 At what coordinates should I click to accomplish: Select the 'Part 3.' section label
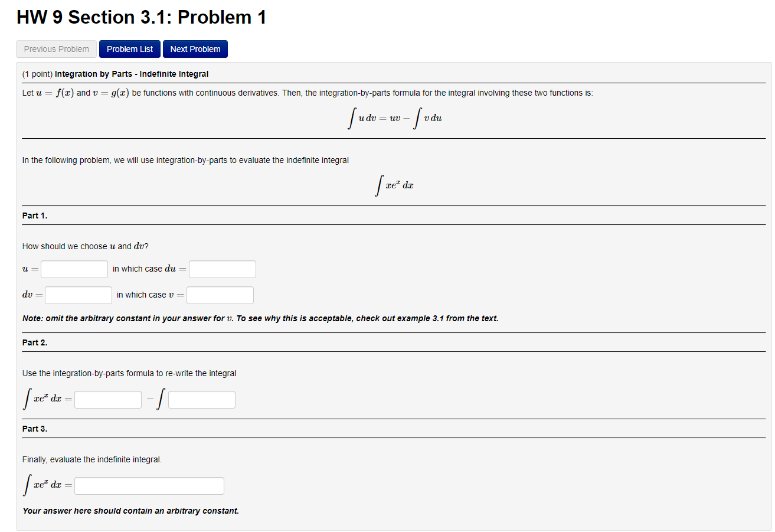click(x=35, y=429)
